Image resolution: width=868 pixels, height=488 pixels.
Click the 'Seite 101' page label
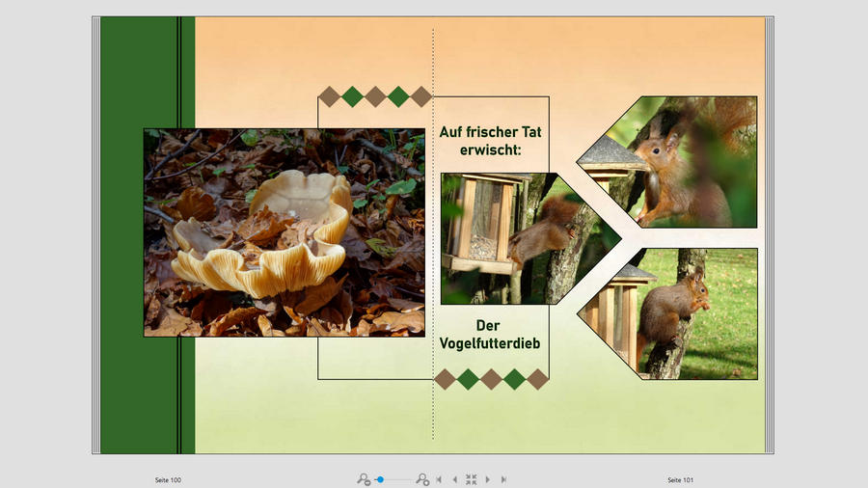[680, 479]
